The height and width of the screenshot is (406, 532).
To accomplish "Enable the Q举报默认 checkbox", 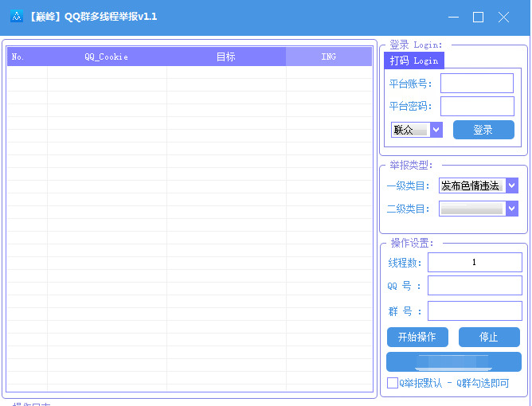I will point(393,384).
